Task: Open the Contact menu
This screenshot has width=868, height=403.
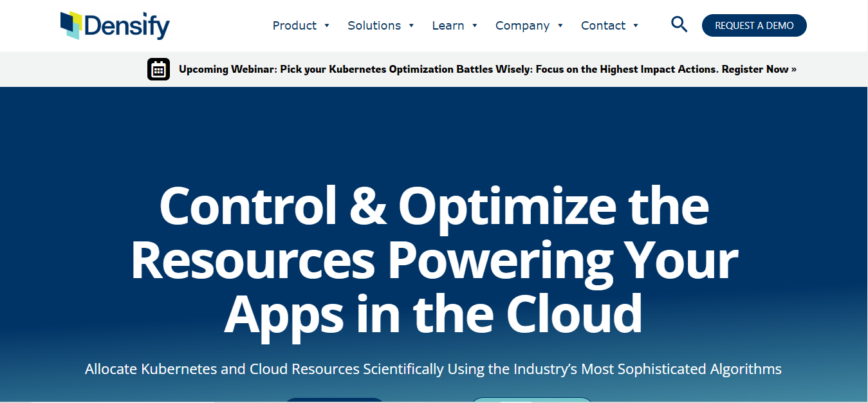Action: 604,25
